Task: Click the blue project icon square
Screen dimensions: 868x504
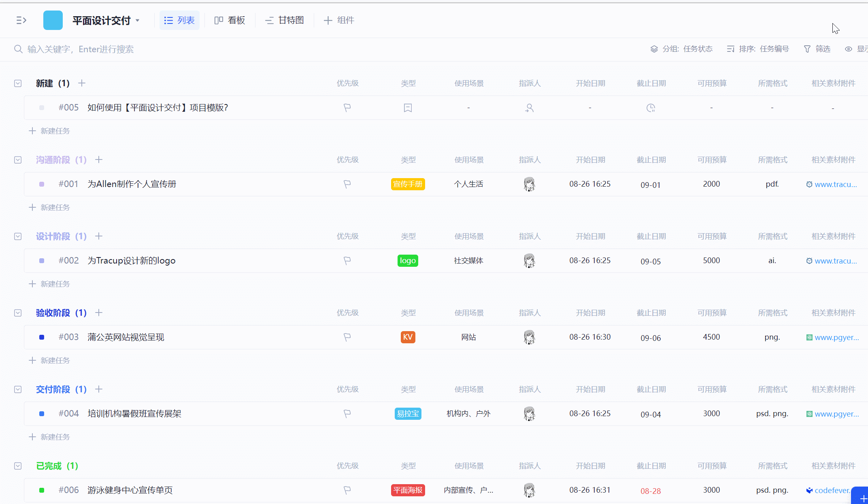Action: (53, 20)
